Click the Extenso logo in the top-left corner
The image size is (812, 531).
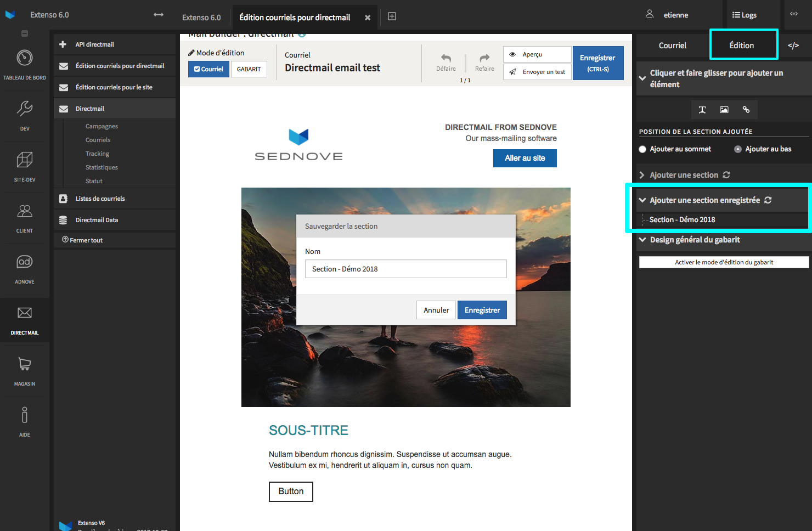tap(10, 15)
